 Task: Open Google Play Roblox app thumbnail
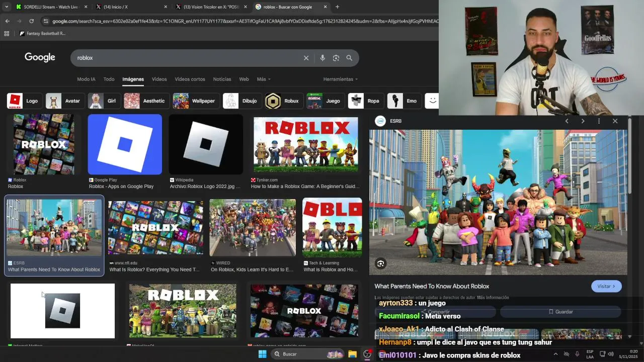[125, 144]
